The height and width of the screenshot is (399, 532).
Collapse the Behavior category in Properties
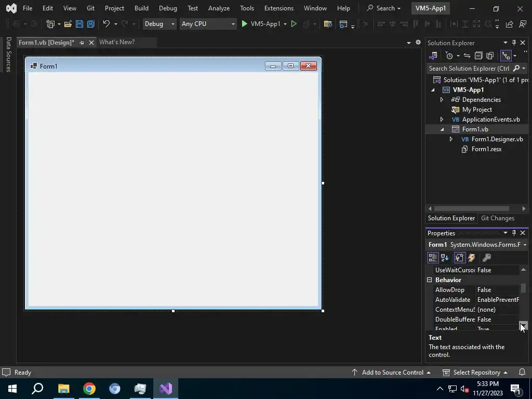430,280
